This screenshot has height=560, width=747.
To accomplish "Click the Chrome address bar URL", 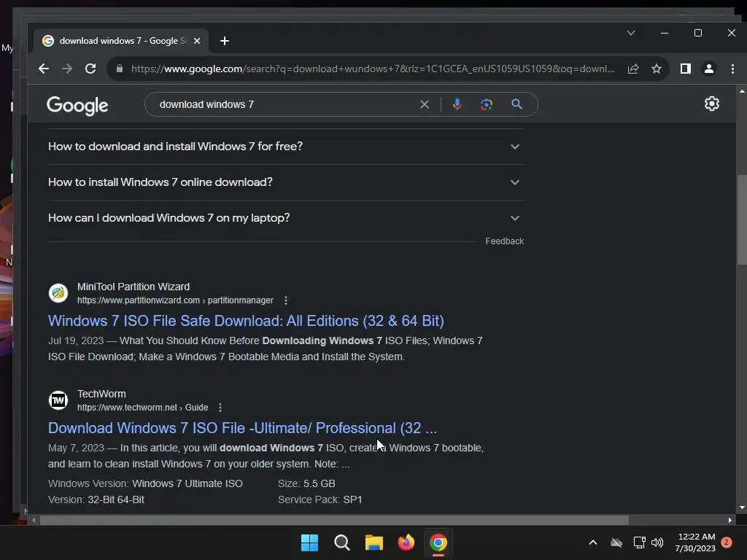I will coord(373,69).
